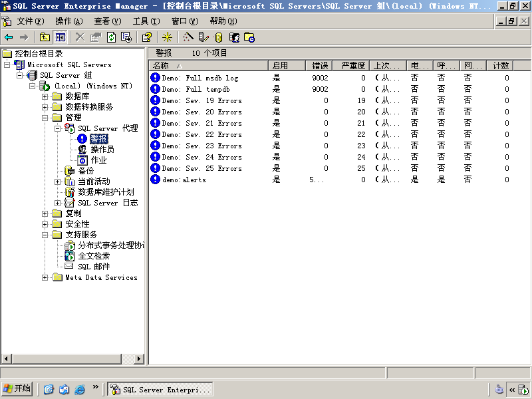Click the delete X toolbar icon
Image resolution: width=532 pixels, height=399 pixels.
click(x=80, y=37)
